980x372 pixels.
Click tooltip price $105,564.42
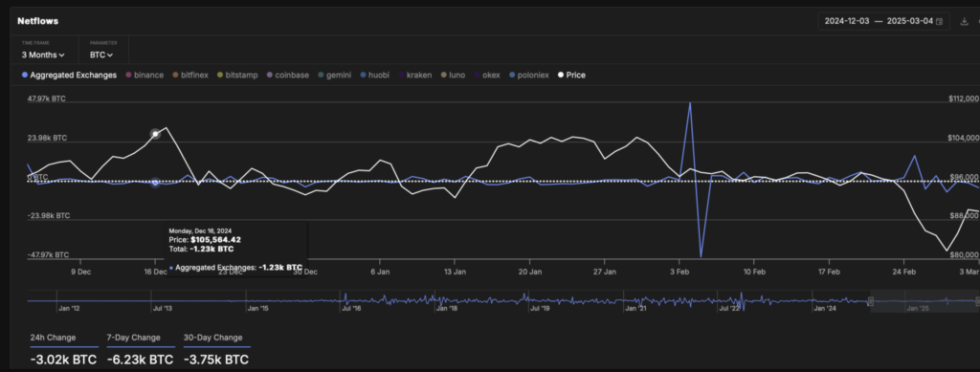click(215, 240)
